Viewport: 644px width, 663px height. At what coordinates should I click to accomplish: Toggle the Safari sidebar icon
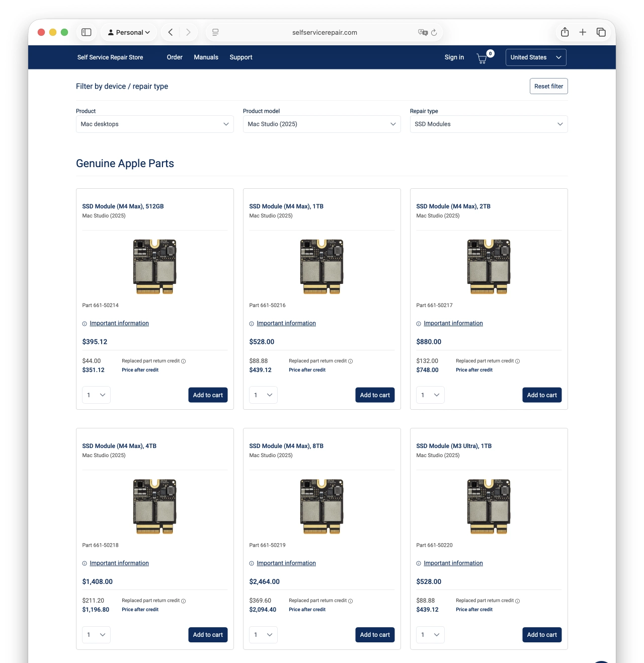coord(87,32)
